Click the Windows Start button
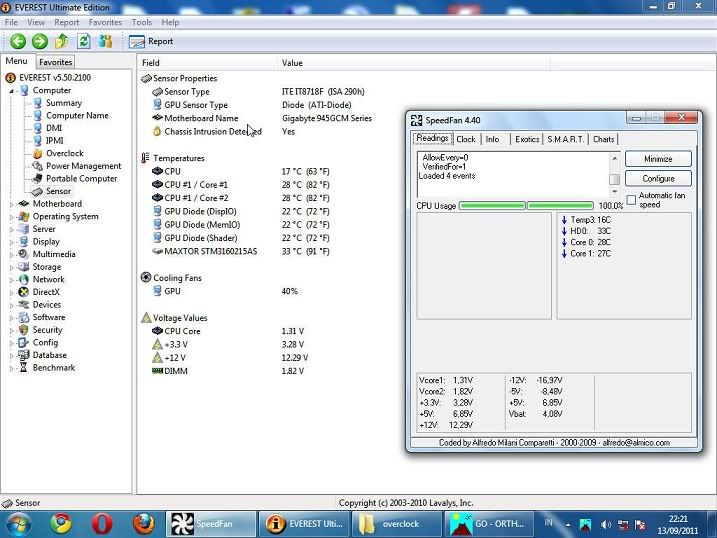The width and height of the screenshot is (717, 538). coord(17,524)
